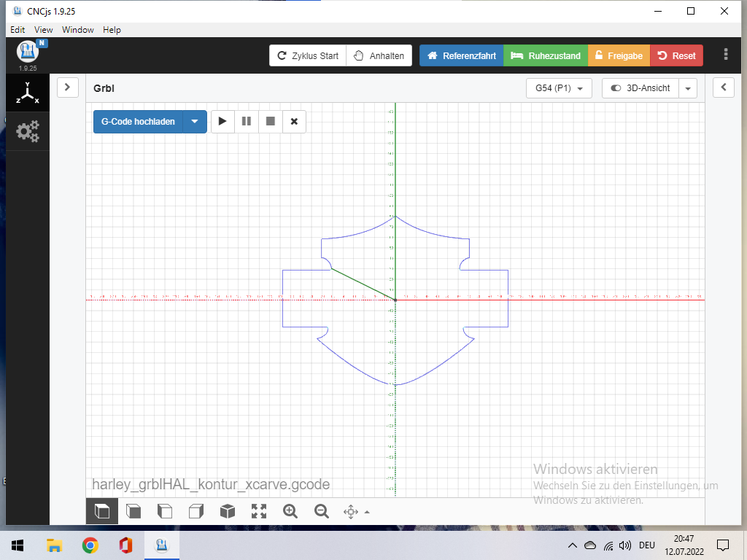The image size is (747, 560).
Task: Open OneDrive cloud icon in system tray
Action: pyautogui.click(x=589, y=545)
